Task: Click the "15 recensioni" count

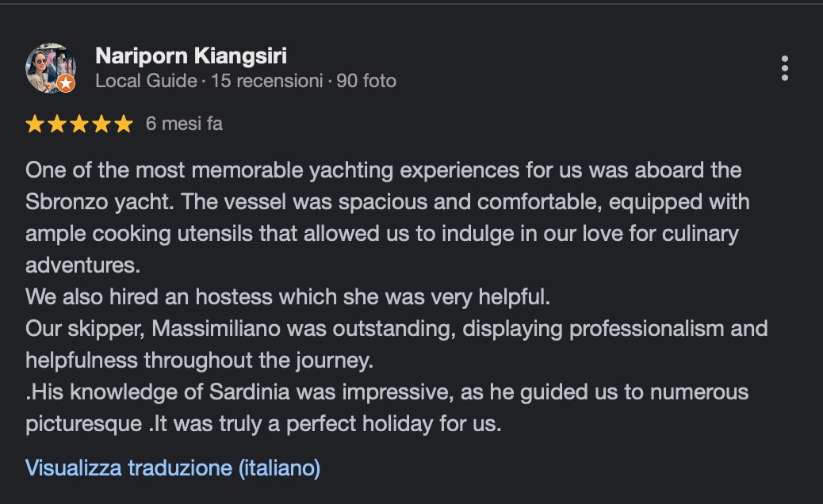Action: click(267, 81)
